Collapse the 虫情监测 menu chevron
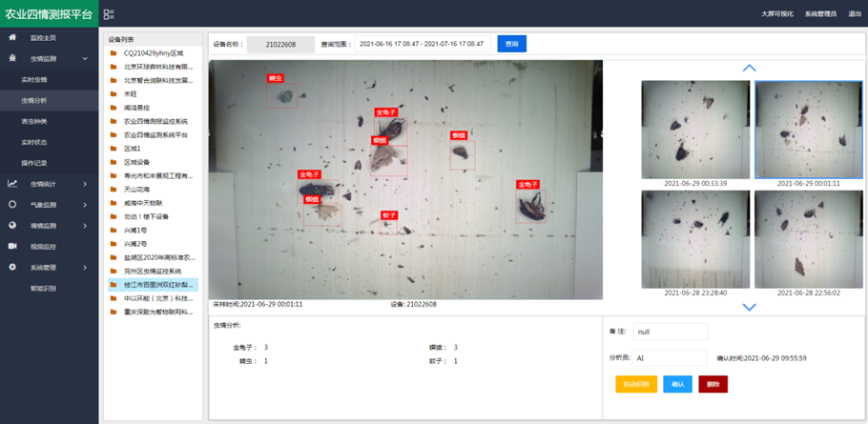 (x=85, y=59)
